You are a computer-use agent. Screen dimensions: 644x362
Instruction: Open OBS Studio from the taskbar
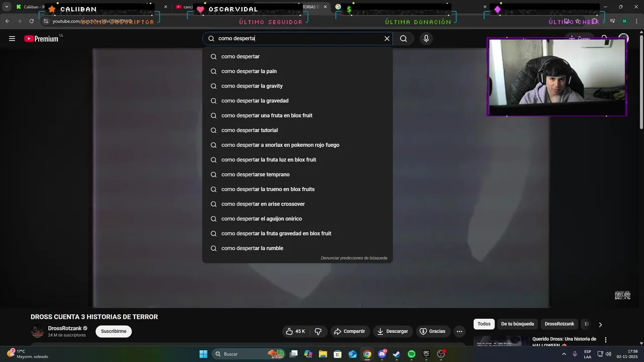coord(441,354)
